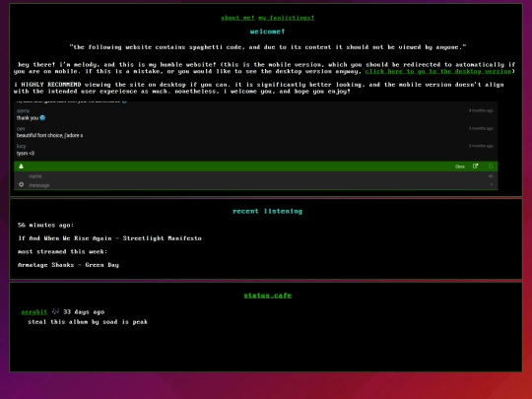Click the 'sierra' username in chat
The image size is (532, 399).
point(23,111)
